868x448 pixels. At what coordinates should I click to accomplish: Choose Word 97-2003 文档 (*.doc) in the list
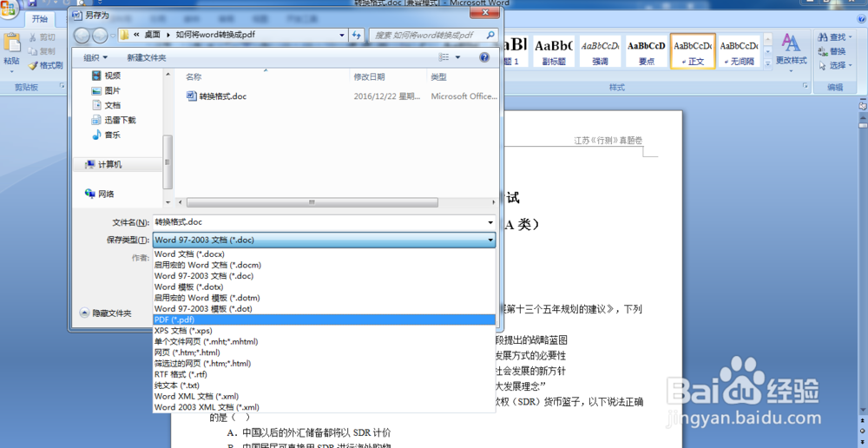[x=324, y=276]
